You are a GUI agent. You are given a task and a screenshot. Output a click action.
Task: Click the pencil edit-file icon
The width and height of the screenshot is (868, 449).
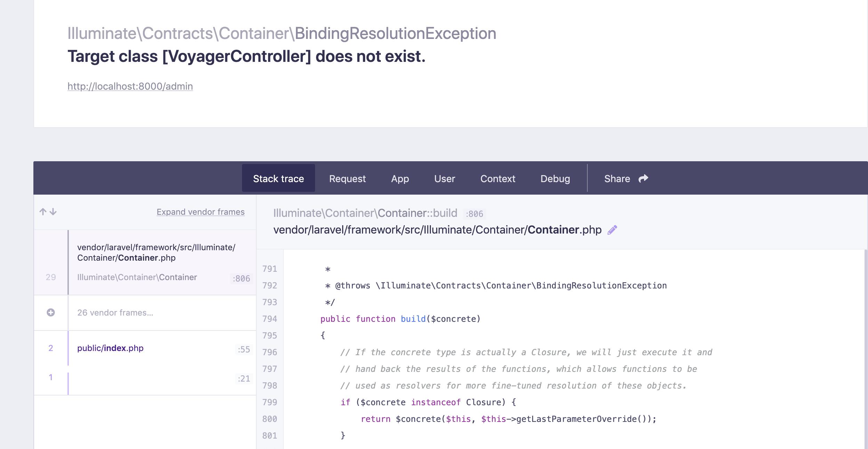(612, 230)
